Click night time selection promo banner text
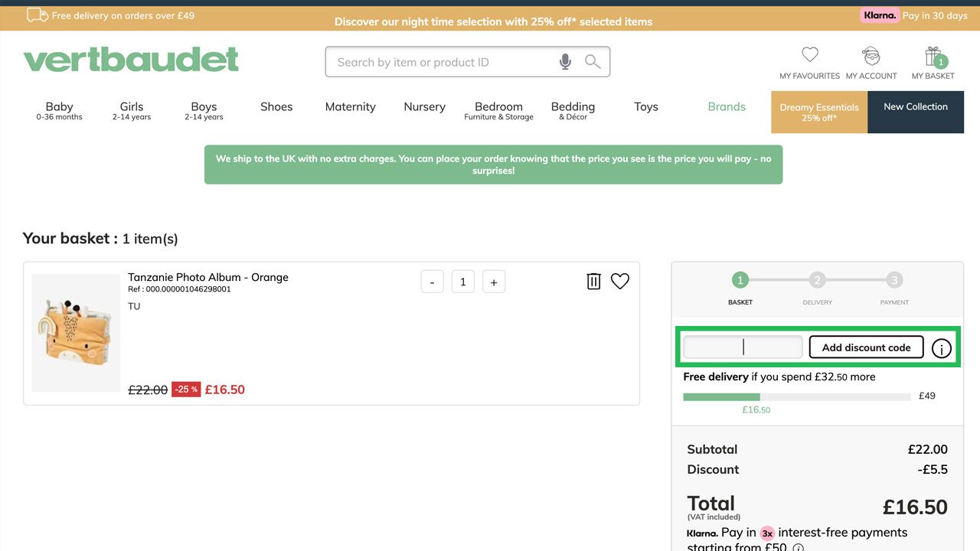Viewport: 980px width, 551px height. pyautogui.click(x=493, y=21)
